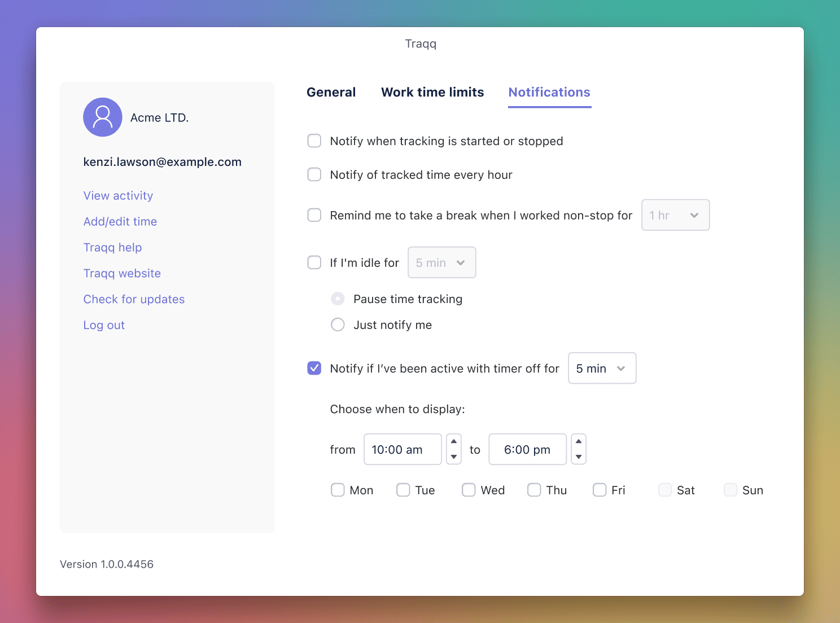
Task: Click the Version 1.0.0.4456 label
Action: (107, 564)
